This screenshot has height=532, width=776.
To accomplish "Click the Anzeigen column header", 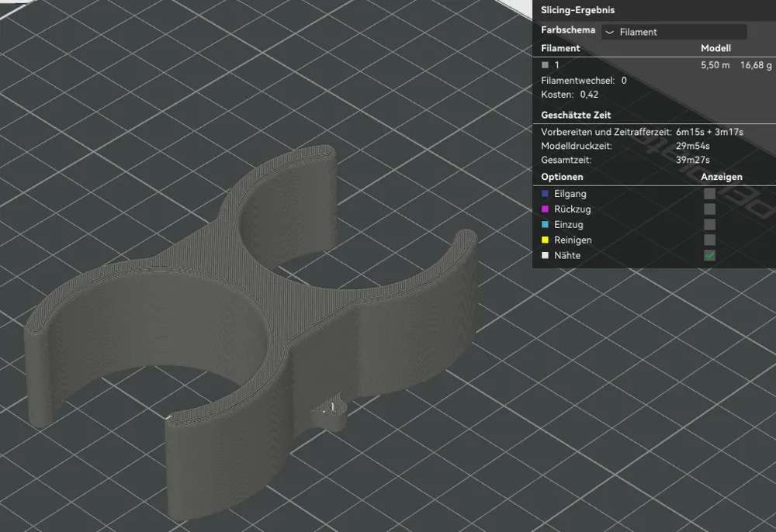I will pyautogui.click(x=721, y=177).
